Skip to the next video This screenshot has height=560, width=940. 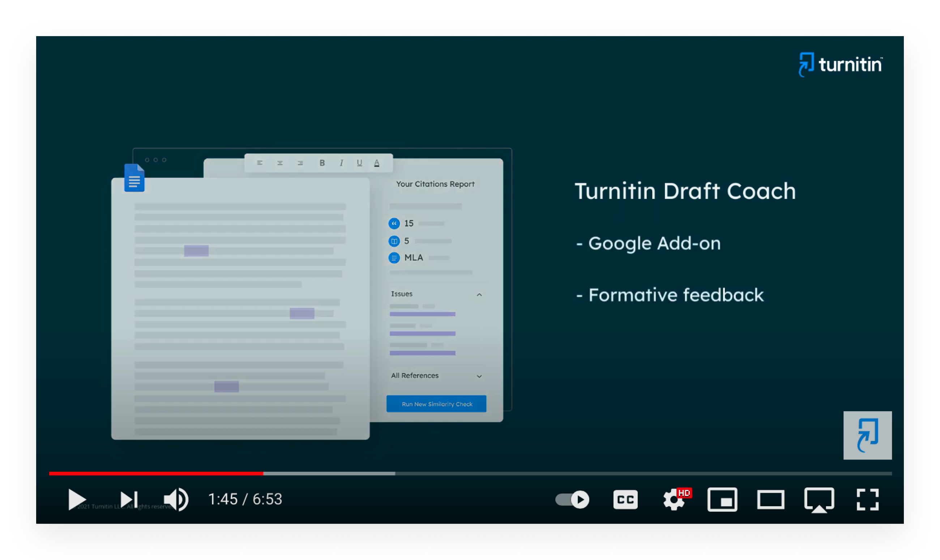(x=129, y=499)
